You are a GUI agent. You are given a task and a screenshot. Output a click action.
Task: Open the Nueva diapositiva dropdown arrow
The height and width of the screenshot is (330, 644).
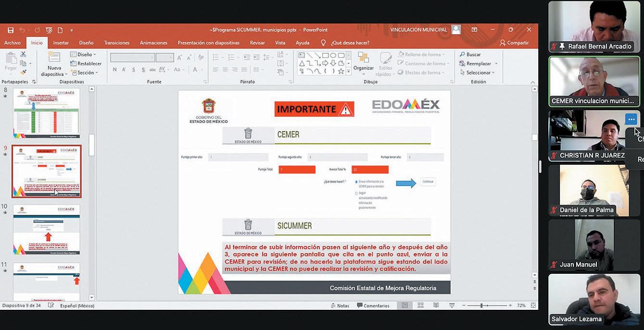[x=65, y=74]
